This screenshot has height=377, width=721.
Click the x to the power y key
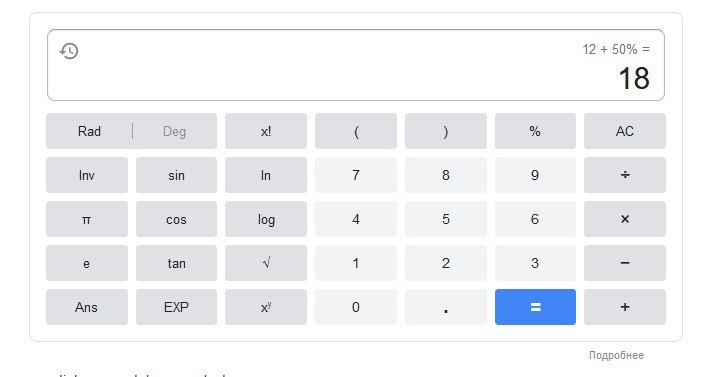(x=266, y=307)
